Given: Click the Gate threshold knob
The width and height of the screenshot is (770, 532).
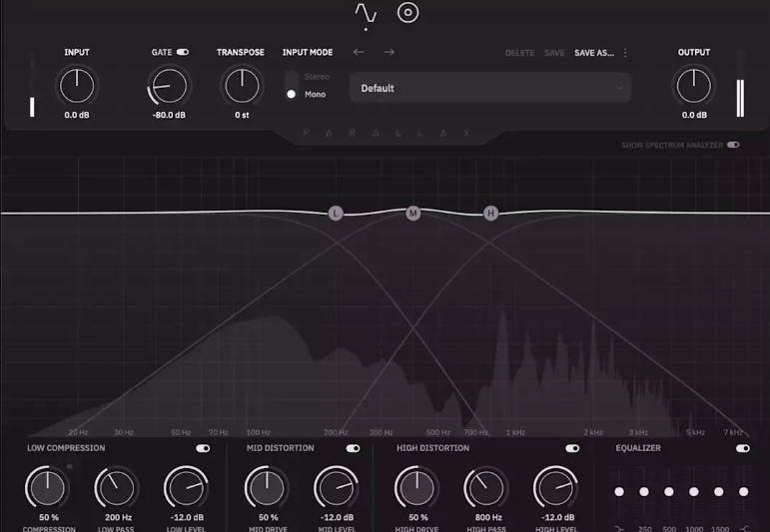Looking at the screenshot, I should tap(169, 86).
